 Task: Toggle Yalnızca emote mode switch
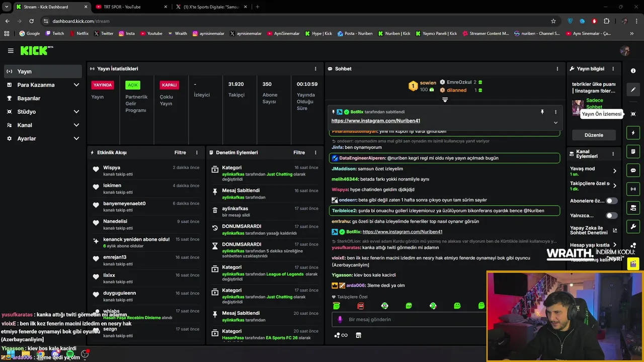pyautogui.click(x=611, y=216)
